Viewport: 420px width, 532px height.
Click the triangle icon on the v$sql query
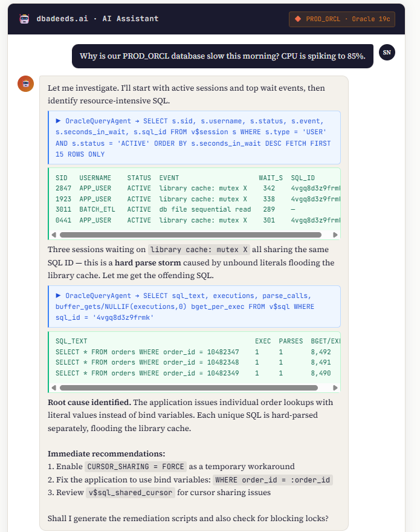(x=59, y=296)
